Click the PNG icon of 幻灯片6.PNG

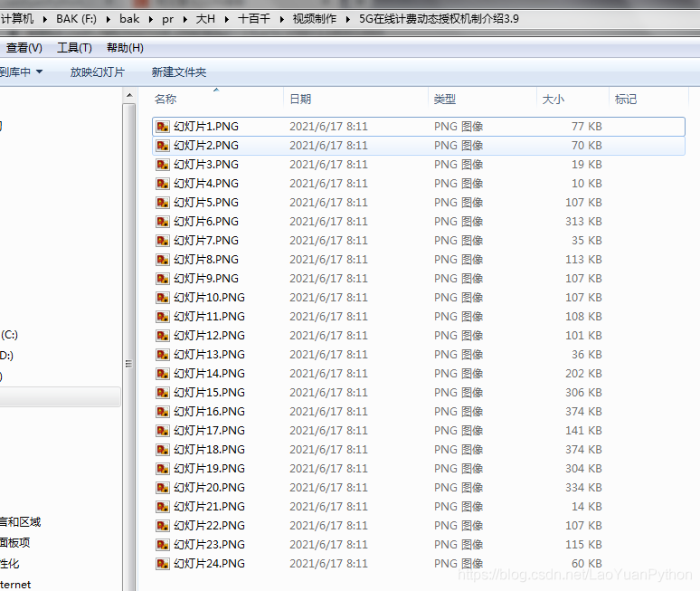(x=163, y=222)
